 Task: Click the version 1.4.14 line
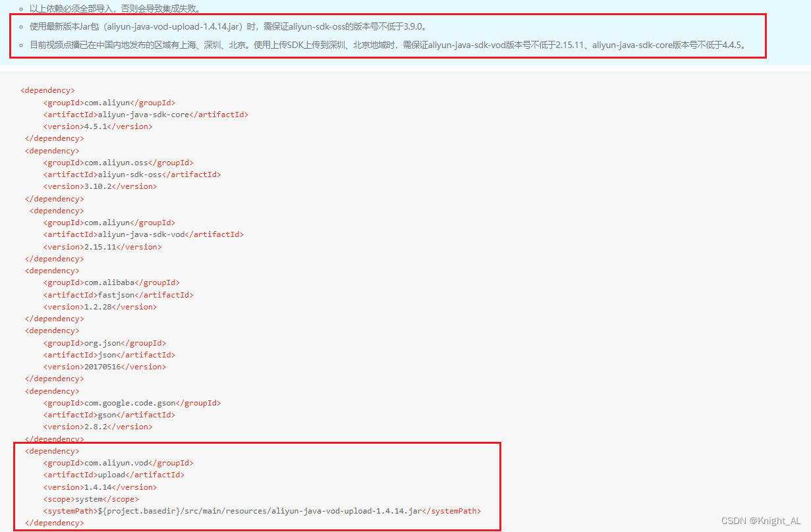coord(100,487)
